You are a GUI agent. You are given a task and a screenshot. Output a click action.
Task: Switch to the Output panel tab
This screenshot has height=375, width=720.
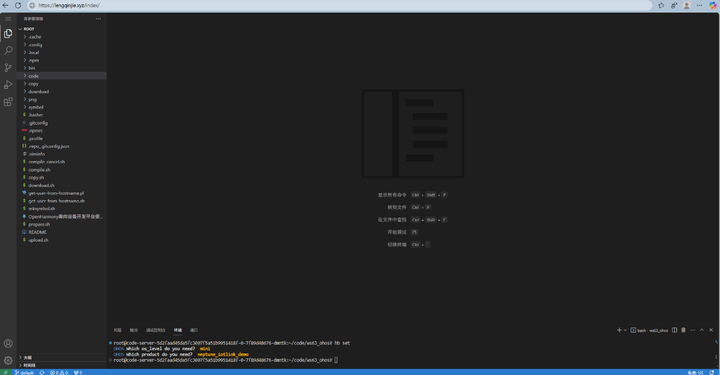134,330
